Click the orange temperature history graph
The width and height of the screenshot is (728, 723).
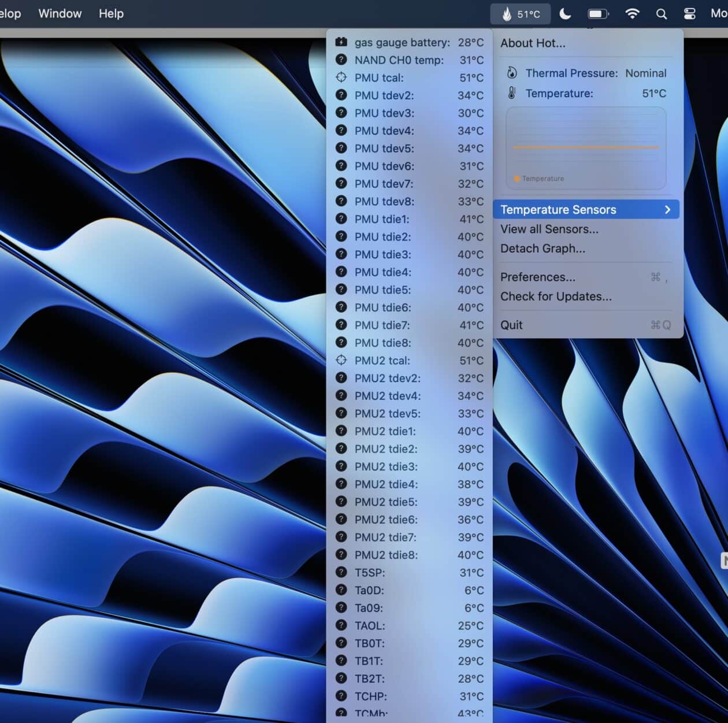pyautogui.click(x=585, y=147)
